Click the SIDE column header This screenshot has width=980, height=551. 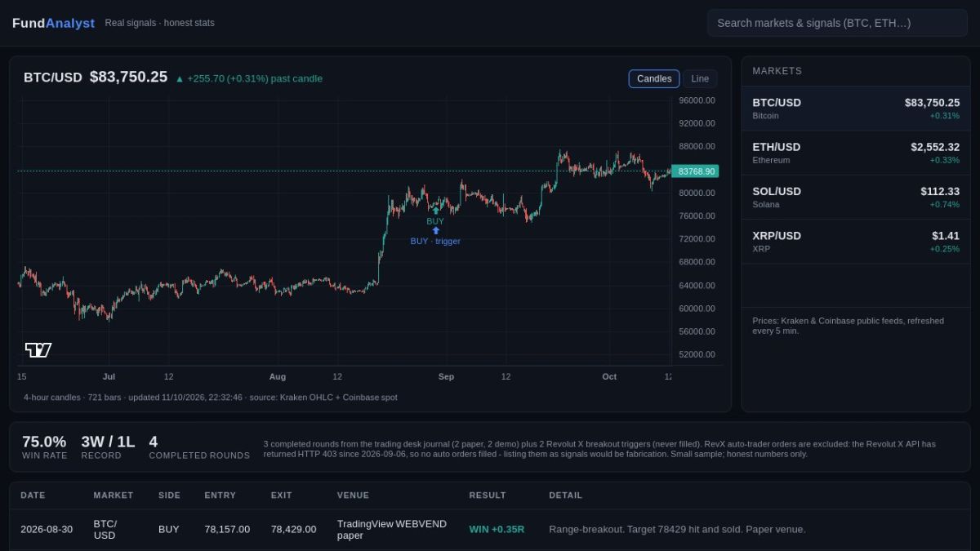169,495
